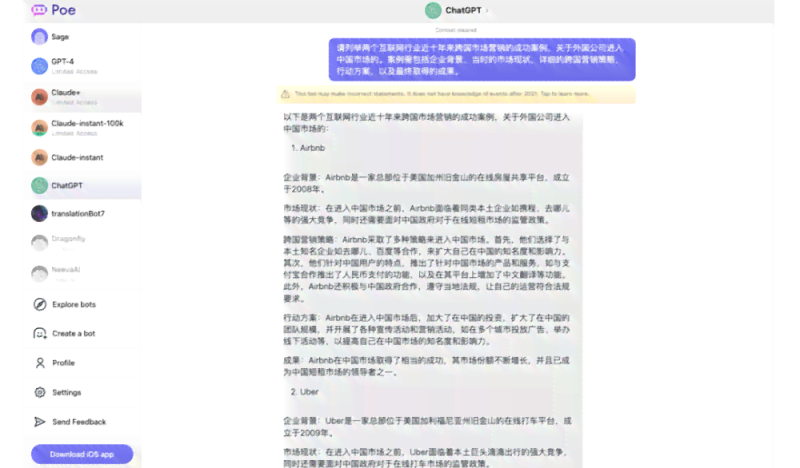
Task: Open the GPT-4 bot avatar
Action: [x=39, y=66]
